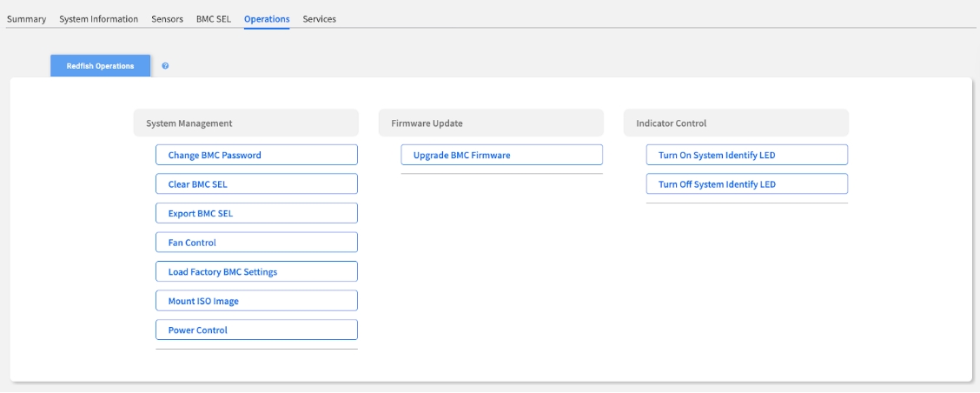Click the Indicator Control section header
This screenshot has height=393, width=980.
[x=736, y=123]
